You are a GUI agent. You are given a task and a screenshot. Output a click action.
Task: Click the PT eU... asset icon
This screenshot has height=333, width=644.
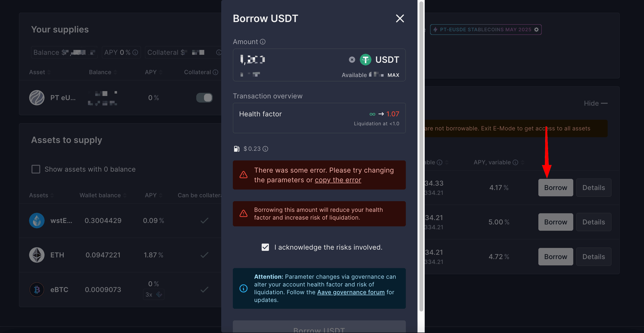[x=37, y=98]
